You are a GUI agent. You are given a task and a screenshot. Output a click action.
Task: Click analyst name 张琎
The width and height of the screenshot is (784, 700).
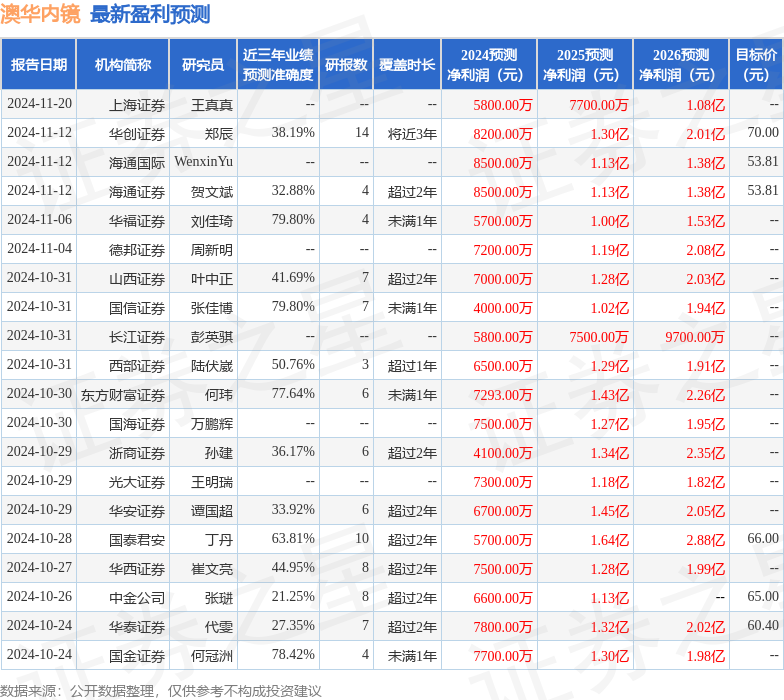point(218,598)
